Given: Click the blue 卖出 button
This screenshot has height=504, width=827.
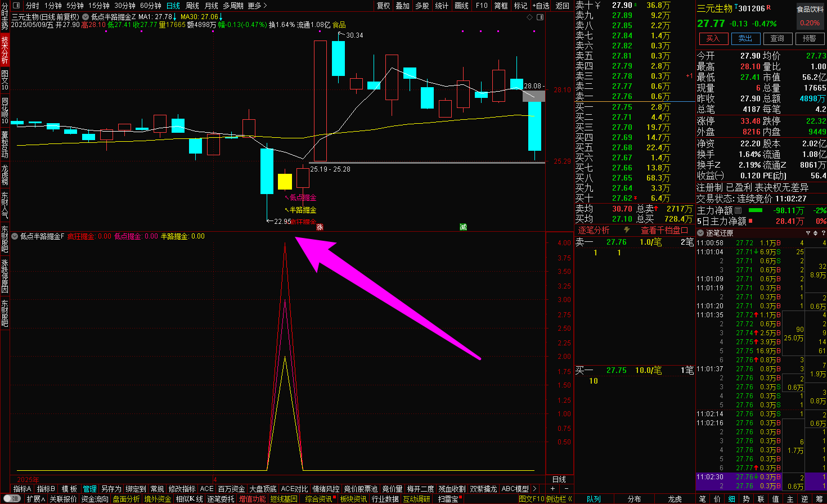Looking at the screenshot, I should point(745,38).
